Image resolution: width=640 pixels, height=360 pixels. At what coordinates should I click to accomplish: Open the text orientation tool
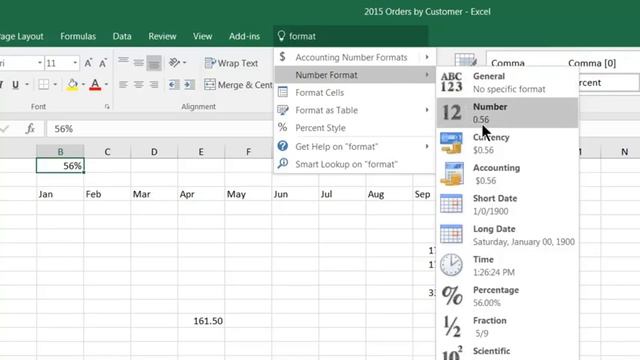(x=175, y=62)
